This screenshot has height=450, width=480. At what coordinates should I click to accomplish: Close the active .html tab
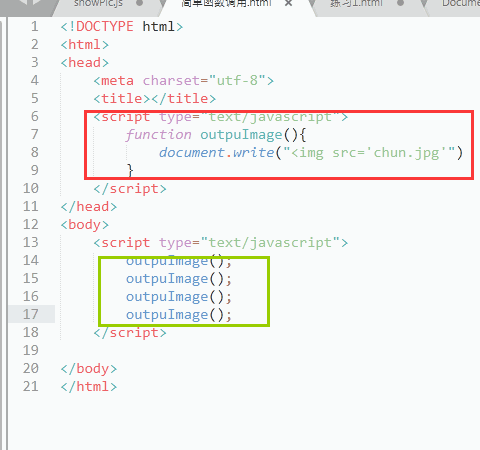[289, 3]
